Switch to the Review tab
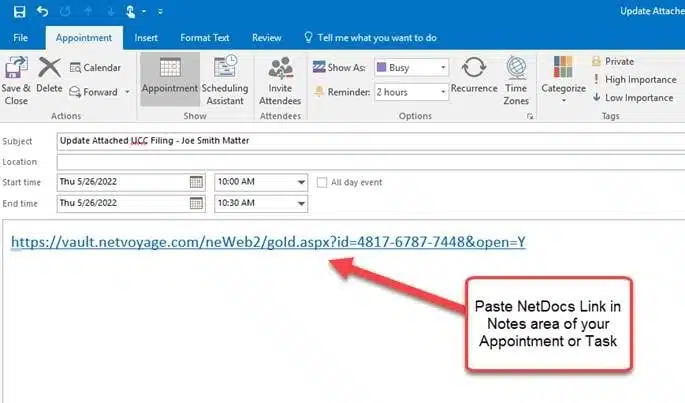The width and height of the screenshot is (685, 403). [266, 38]
